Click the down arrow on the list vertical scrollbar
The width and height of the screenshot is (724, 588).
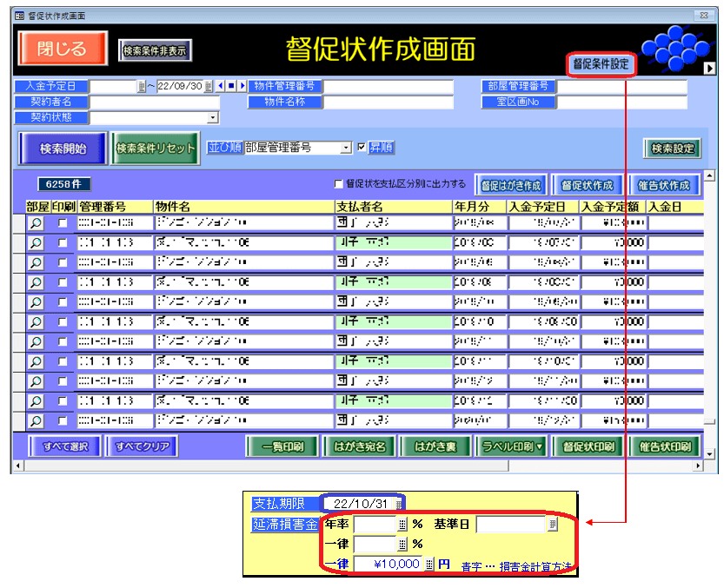710,453
